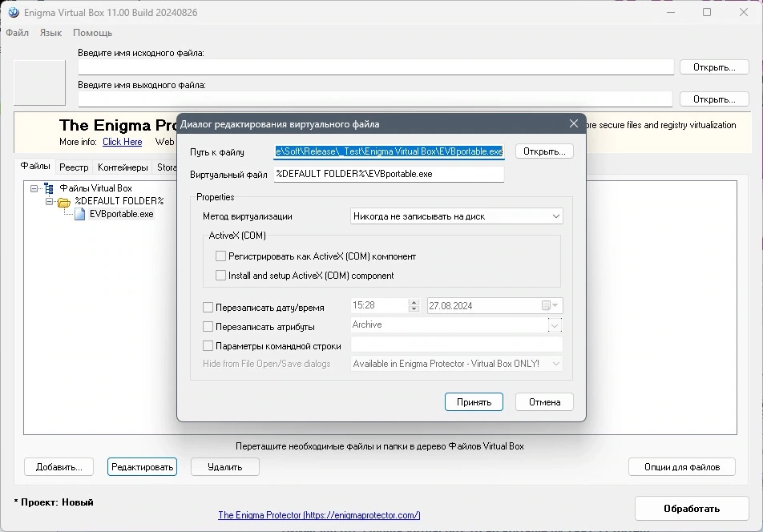Open The Enigma Protector website link
The image size is (763, 532).
pos(319,515)
